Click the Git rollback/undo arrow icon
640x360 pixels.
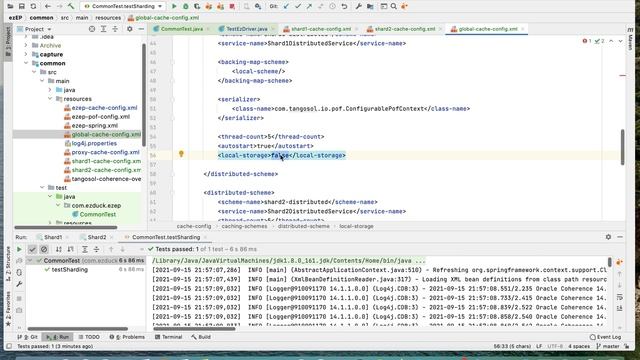point(344,6)
